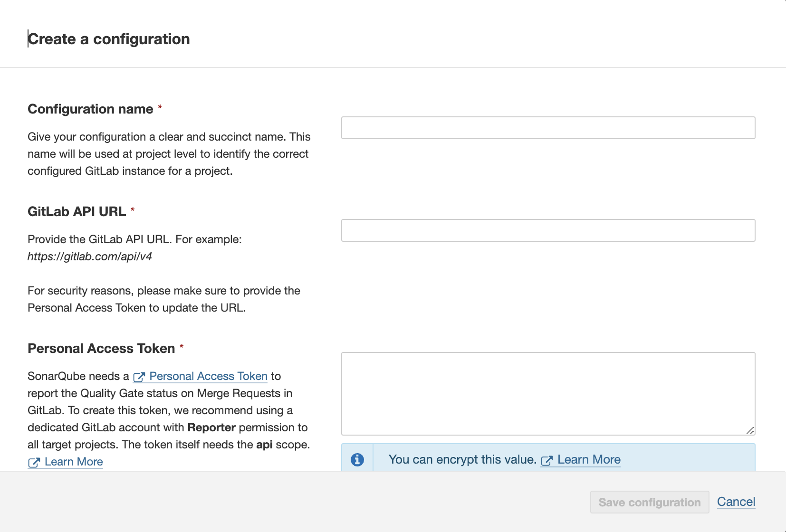Open Learn More link below token description
786x532 pixels.
click(74, 462)
